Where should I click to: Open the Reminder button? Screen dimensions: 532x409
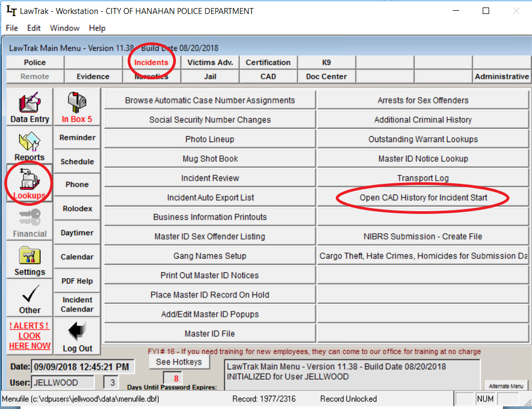coord(77,138)
